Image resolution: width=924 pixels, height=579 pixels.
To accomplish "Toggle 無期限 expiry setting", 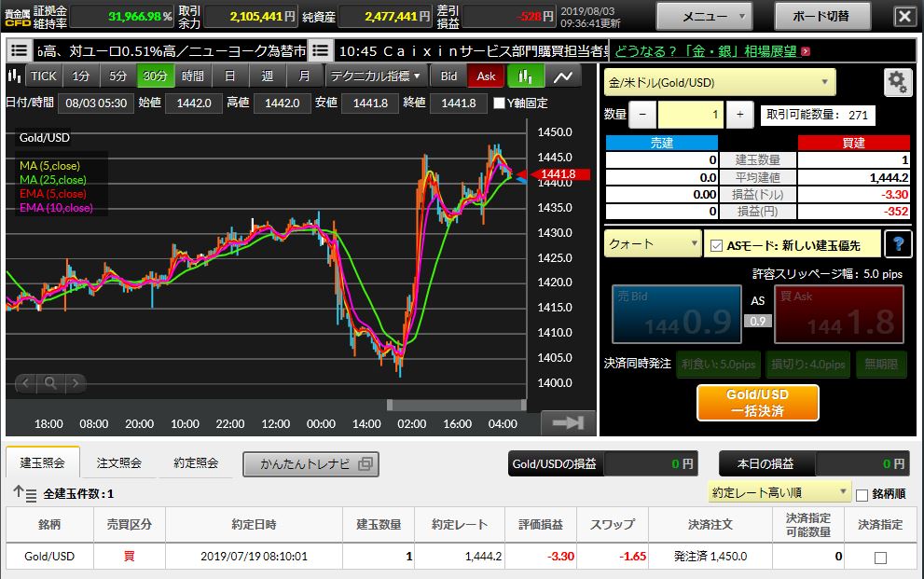I will pyautogui.click(x=881, y=365).
